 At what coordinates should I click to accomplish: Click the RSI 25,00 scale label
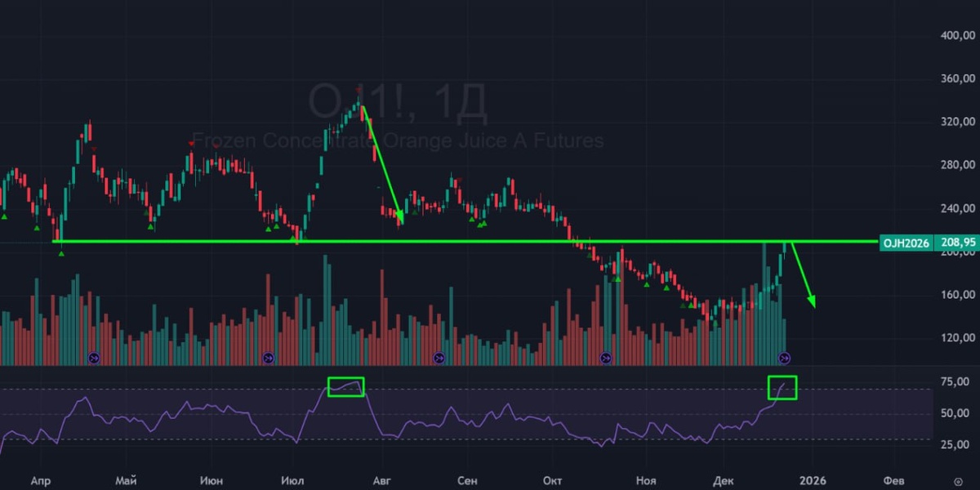pyautogui.click(x=955, y=446)
